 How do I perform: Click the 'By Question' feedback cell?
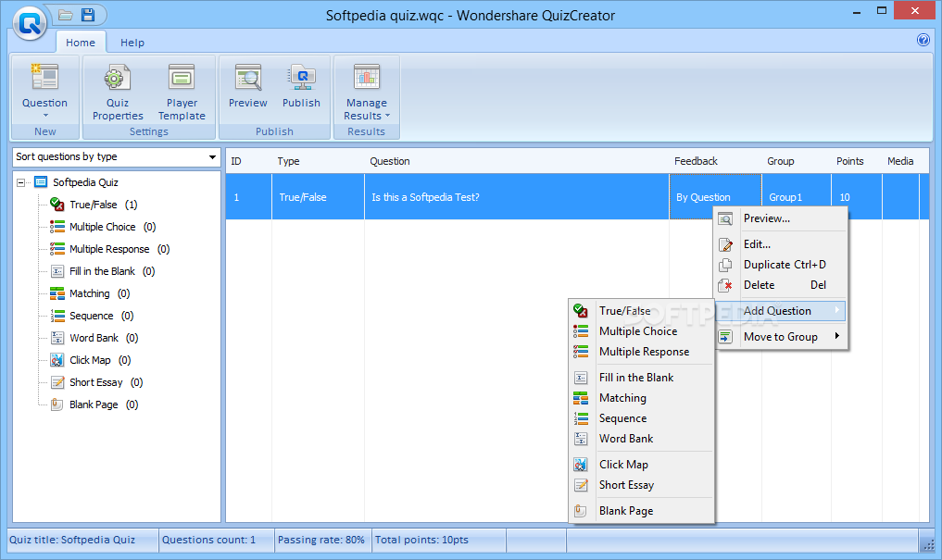[x=715, y=197]
